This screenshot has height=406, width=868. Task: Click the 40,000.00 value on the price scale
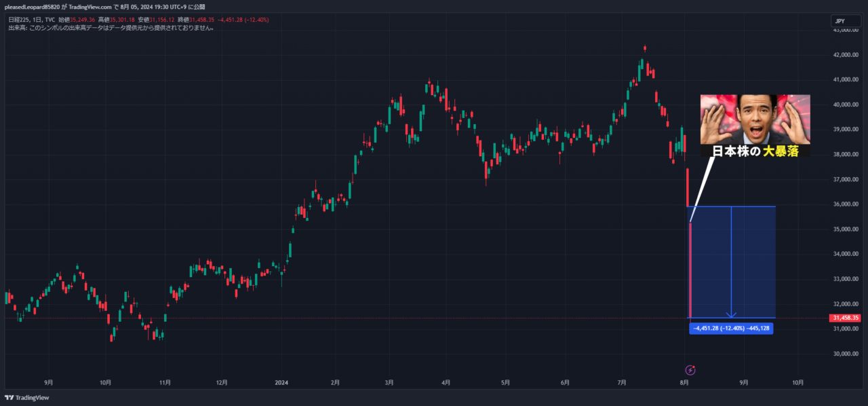pyautogui.click(x=847, y=105)
